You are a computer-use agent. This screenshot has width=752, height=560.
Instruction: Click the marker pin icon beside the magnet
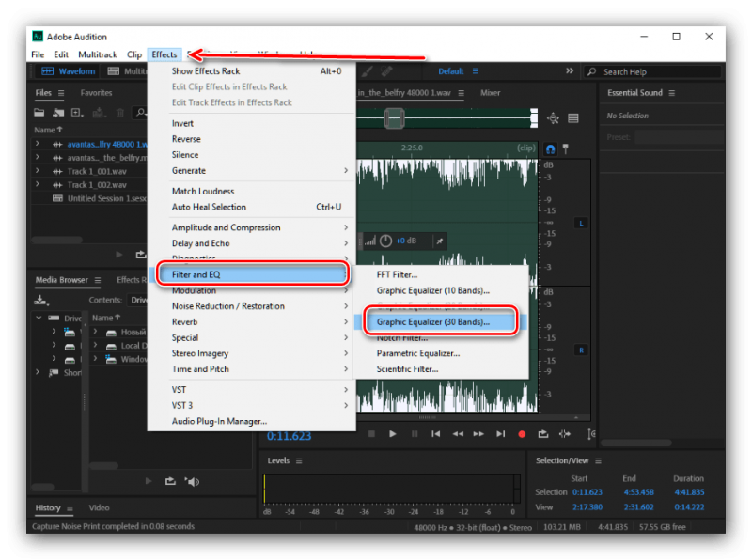(566, 149)
